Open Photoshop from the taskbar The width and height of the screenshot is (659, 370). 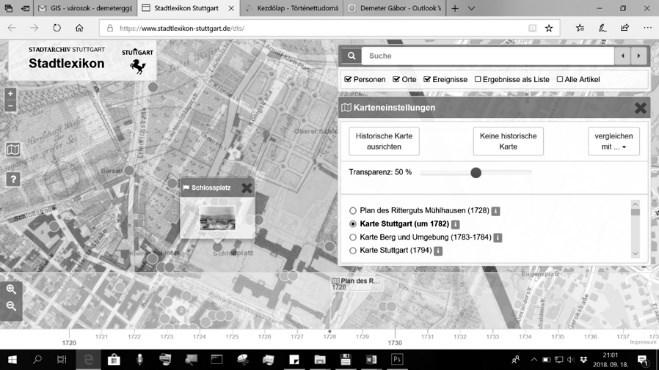(x=397, y=359)
